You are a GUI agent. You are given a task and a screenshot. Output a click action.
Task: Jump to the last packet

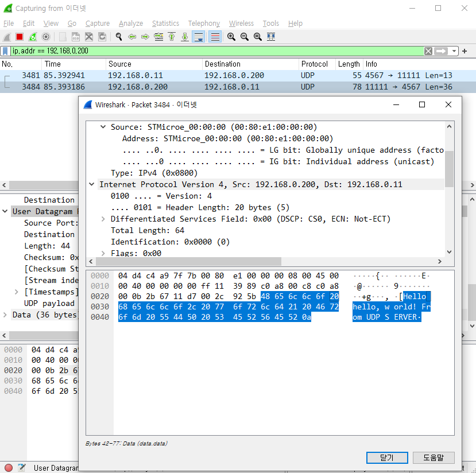pyautogui.click(x=185, y=37)
